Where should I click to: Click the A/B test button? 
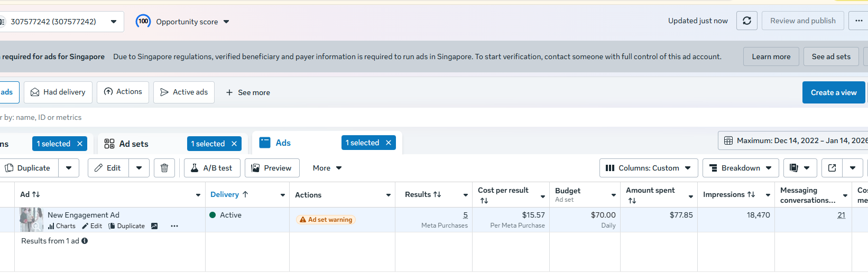[x=212, y=168]
